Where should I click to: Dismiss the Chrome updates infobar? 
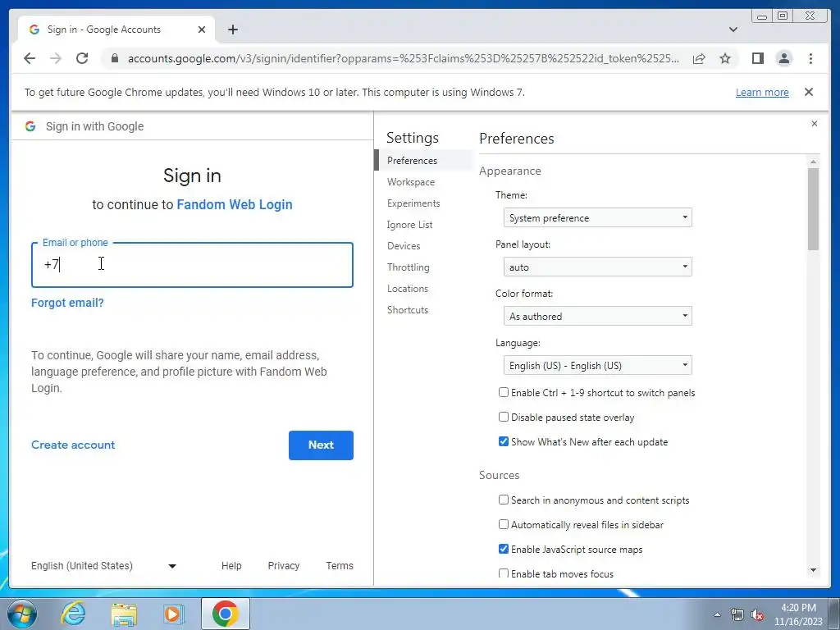coord(809,92)
